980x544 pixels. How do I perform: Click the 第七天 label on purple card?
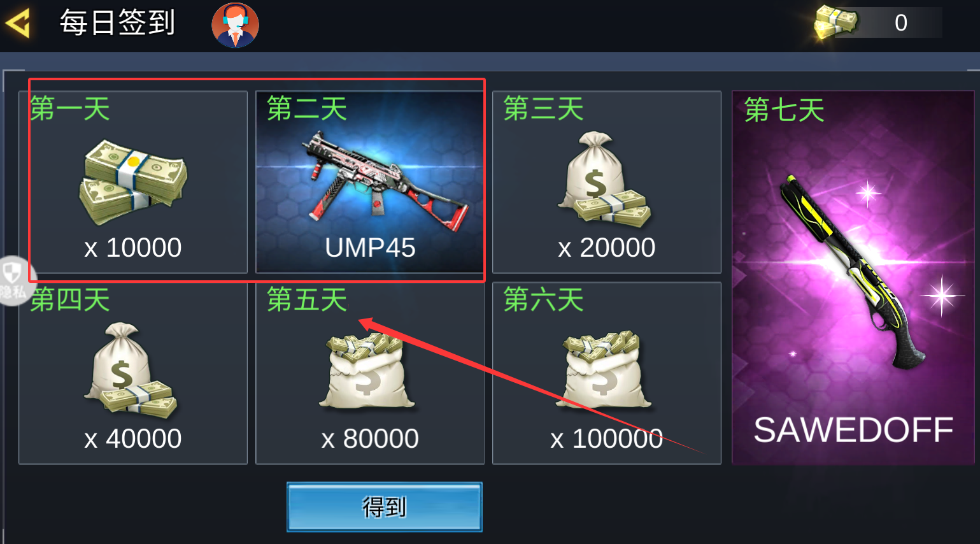(x=785, y=110)
